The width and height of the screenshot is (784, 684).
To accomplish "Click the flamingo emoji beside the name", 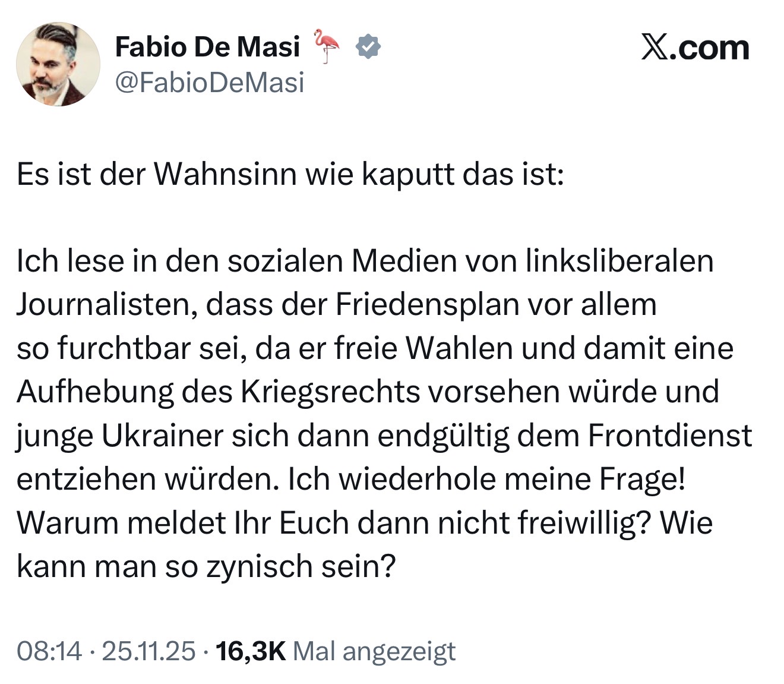I will [x=326, y=46].
